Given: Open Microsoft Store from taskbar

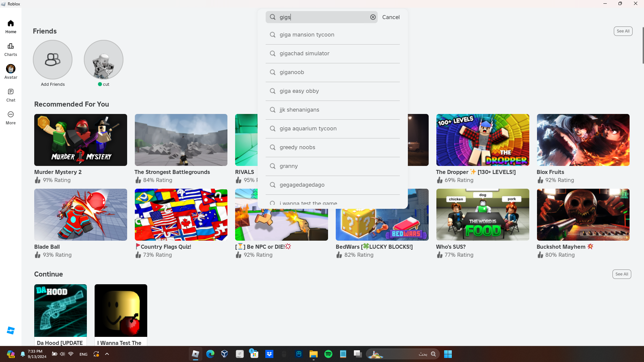Looking at the screenshot, I should pyautogui.click(x=254, y=354).
